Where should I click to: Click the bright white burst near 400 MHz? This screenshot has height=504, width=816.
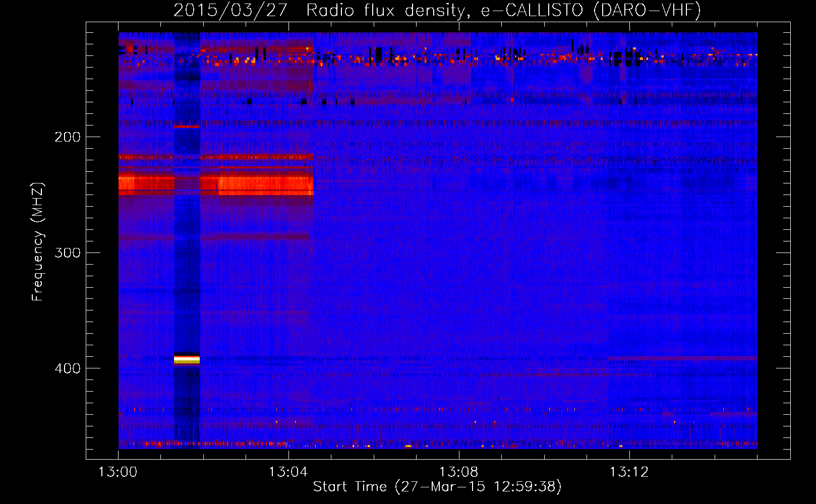tap(187, 359)
